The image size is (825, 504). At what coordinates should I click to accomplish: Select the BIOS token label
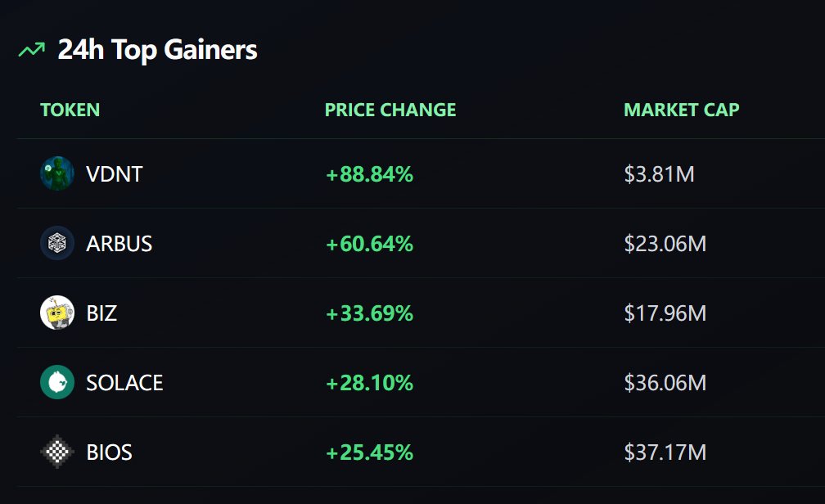(109, 452)
